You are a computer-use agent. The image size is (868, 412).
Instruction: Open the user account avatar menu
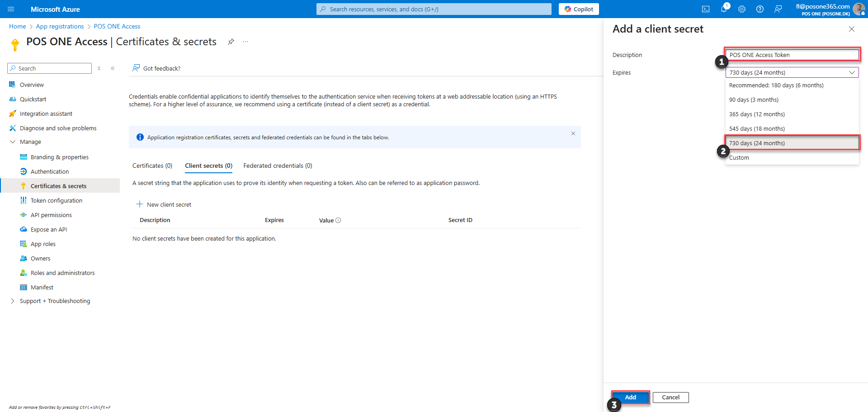[x=859, y=9]
